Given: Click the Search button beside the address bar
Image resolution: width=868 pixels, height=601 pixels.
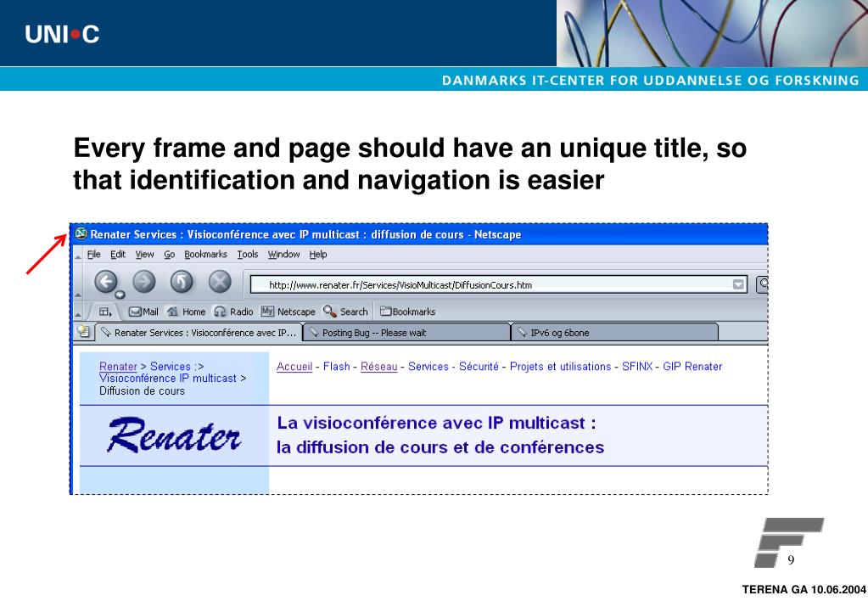Looking at the screenshot, I should [762, 284].
